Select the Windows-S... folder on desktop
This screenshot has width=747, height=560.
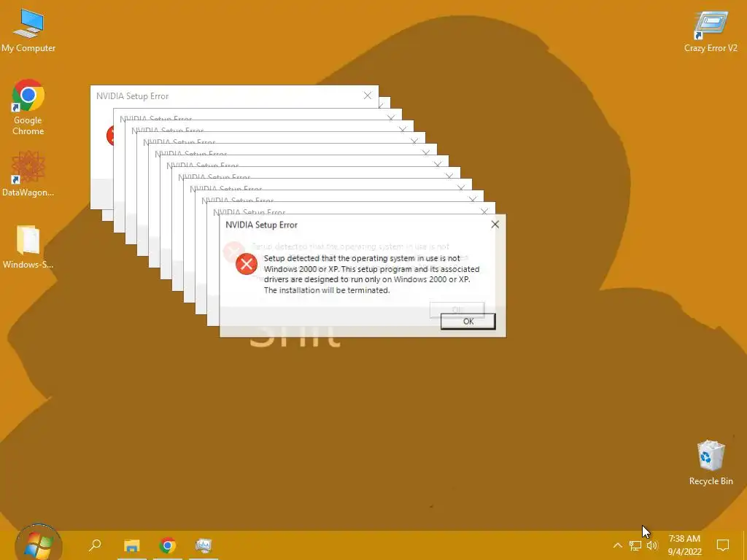(x=28, y=246)
